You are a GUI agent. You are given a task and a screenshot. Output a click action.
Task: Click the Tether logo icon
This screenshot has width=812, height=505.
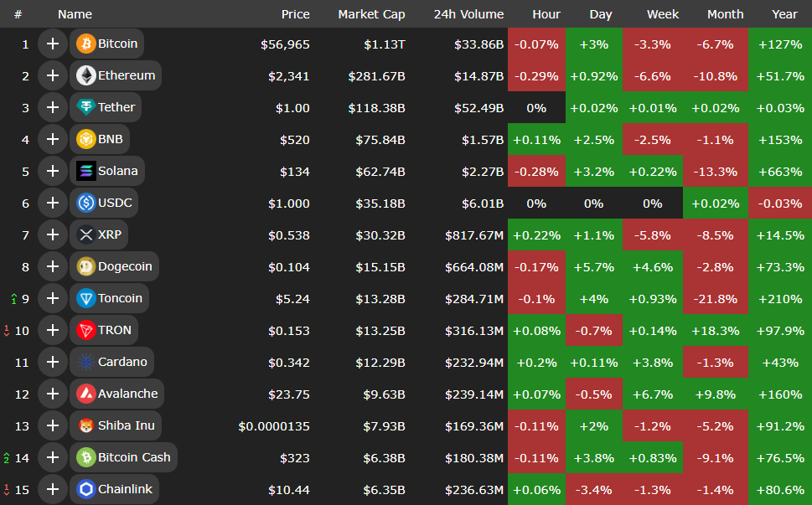pyautogui.click(x=85, y=107)
